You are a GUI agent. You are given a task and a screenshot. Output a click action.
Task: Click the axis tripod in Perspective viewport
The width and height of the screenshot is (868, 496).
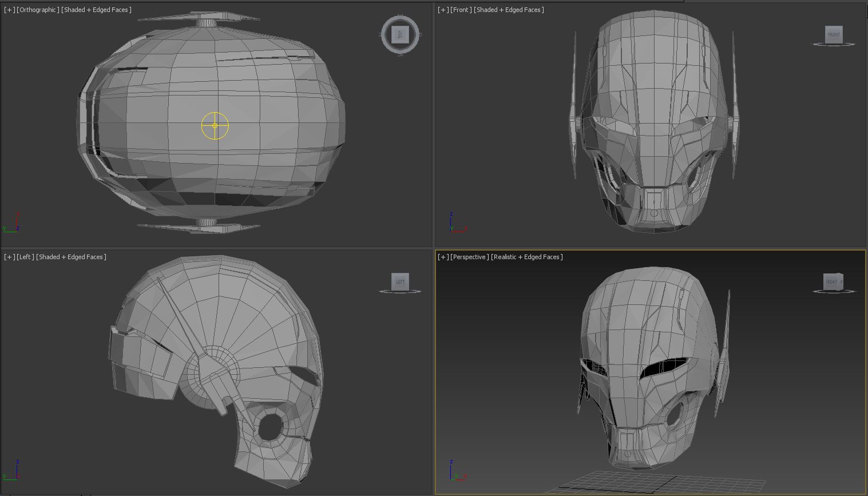(x=458, y=469)
